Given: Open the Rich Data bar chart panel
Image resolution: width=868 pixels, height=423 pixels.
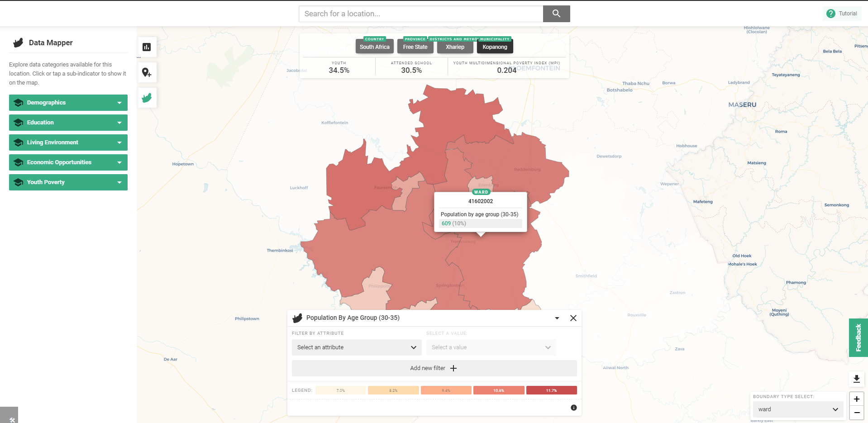Looking at the screenshot, I should [x=147, y=47].
